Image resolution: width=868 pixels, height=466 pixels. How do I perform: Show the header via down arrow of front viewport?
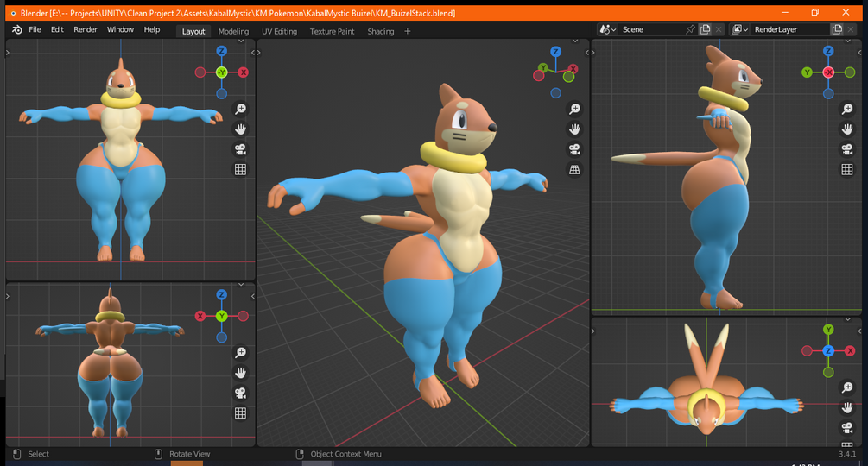241,41
